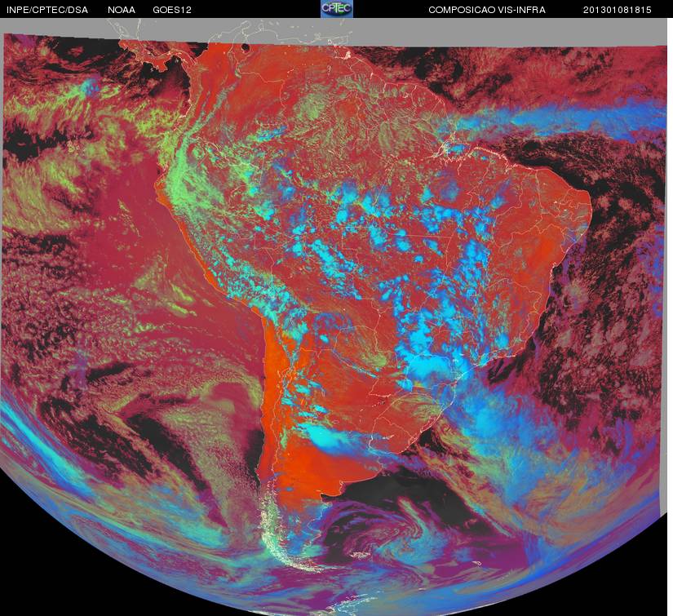Image resolution: width=673 pixels, height=616 pixels.
Task: Click the 201301081815 timestamp
Action: tap(618, 10)
